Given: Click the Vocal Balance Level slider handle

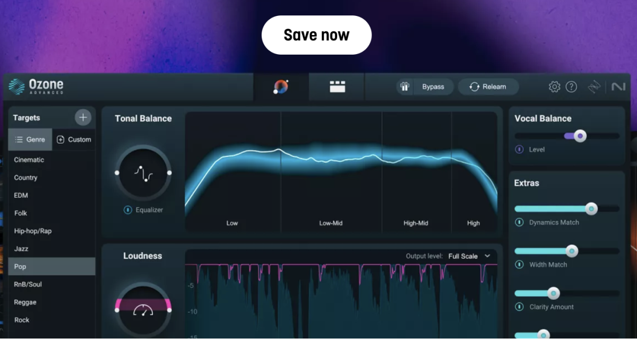Looking at the screenshot, I should (580, 136).
